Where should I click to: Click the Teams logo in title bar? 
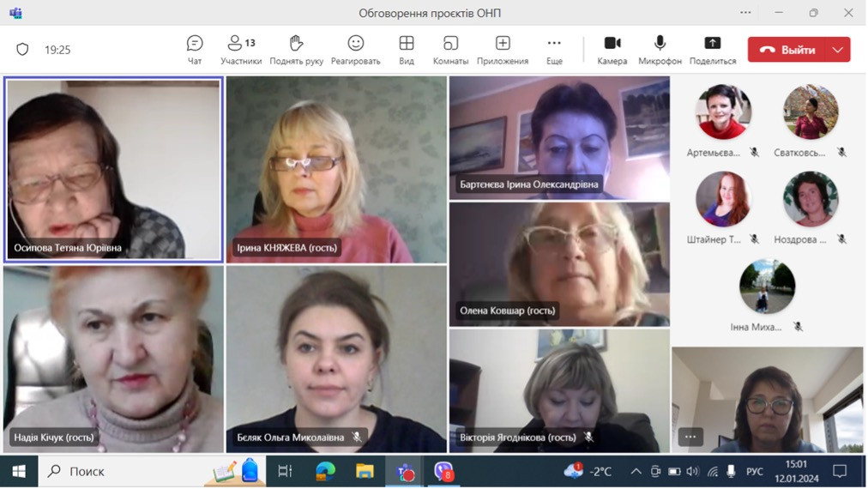coord(15,13)
